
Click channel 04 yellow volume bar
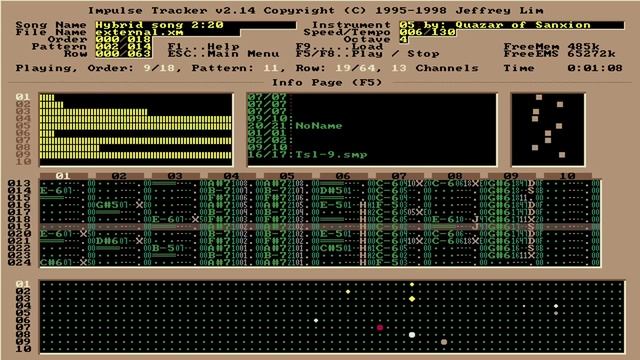[136, 119]
